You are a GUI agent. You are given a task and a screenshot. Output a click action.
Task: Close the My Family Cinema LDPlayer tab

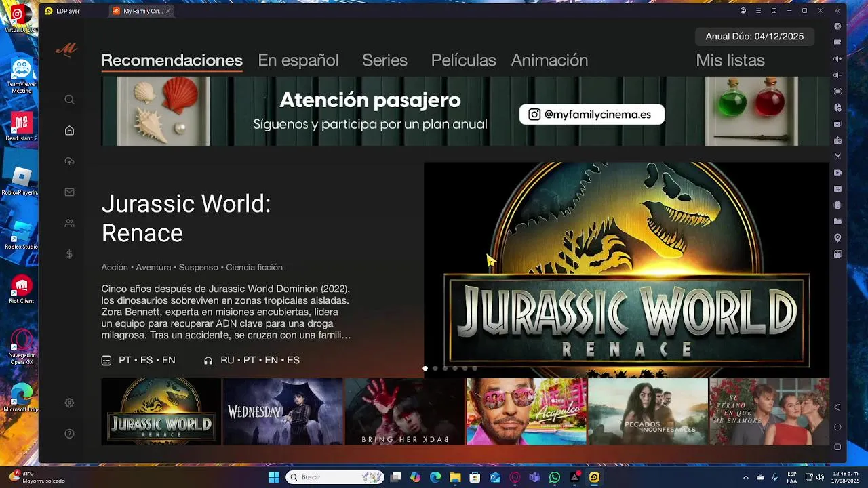(168, 11)
